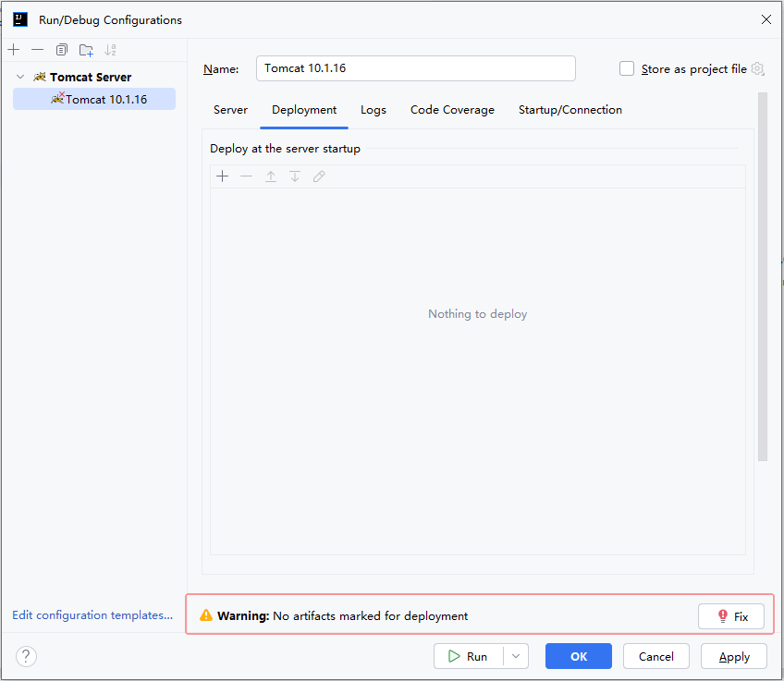The height and width of the screenshot is (681, 784).
Task: Click the vertical scrollbar of configuration panel
Action: click(x=763, y=276)
